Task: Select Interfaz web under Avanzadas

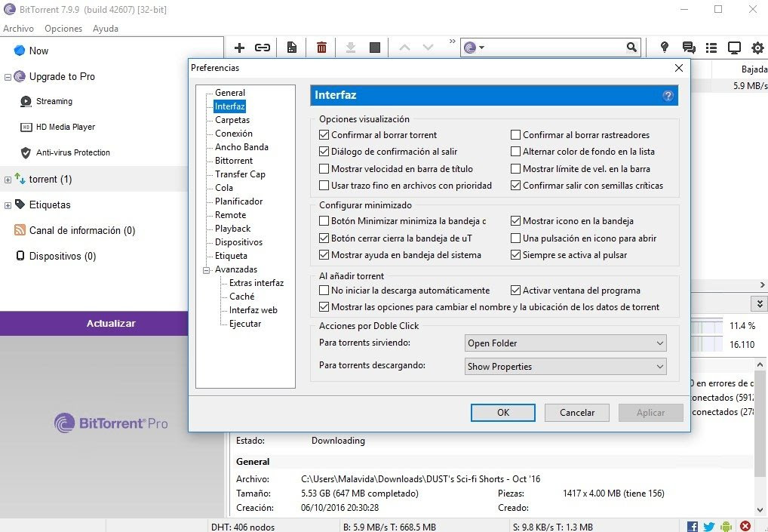Action: (253, 310)
